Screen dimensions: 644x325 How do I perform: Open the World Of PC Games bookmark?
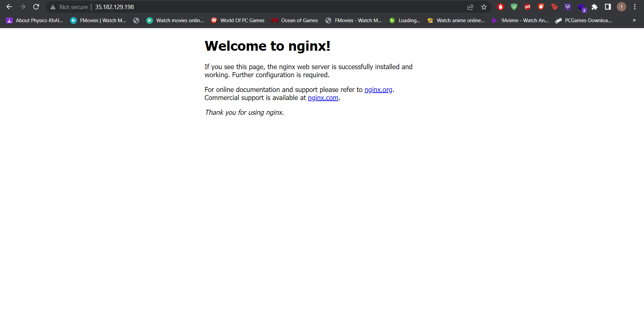coord(237,20)
